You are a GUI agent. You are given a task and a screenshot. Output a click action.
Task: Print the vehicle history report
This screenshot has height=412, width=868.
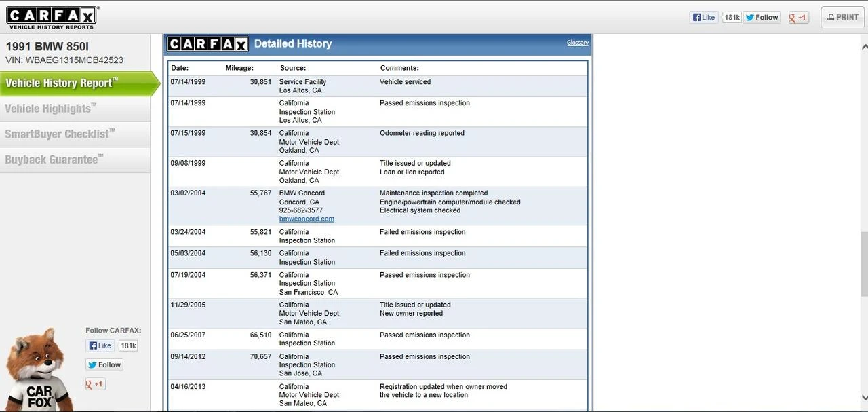coord(842,18)
